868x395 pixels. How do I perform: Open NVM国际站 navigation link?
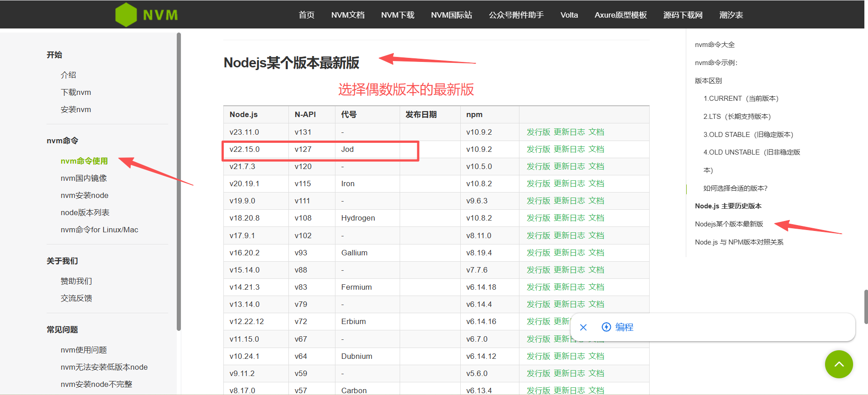[x=451, y=15]
